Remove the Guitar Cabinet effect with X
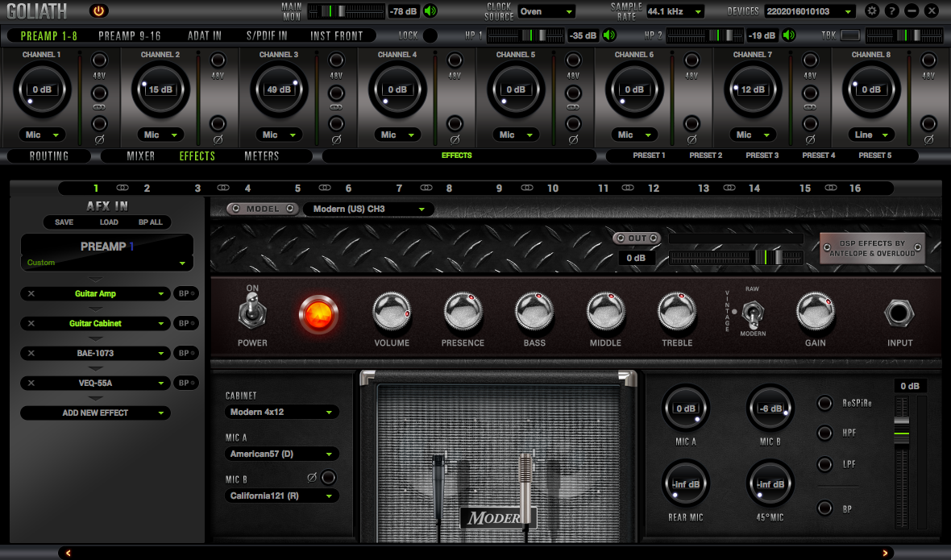 (x=31, y=323)
